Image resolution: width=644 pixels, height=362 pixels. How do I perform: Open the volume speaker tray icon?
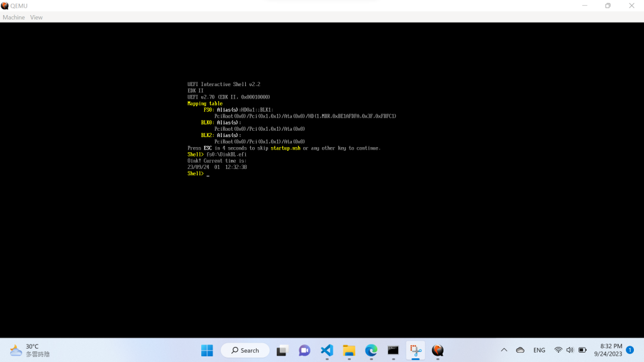click(570, 350)
